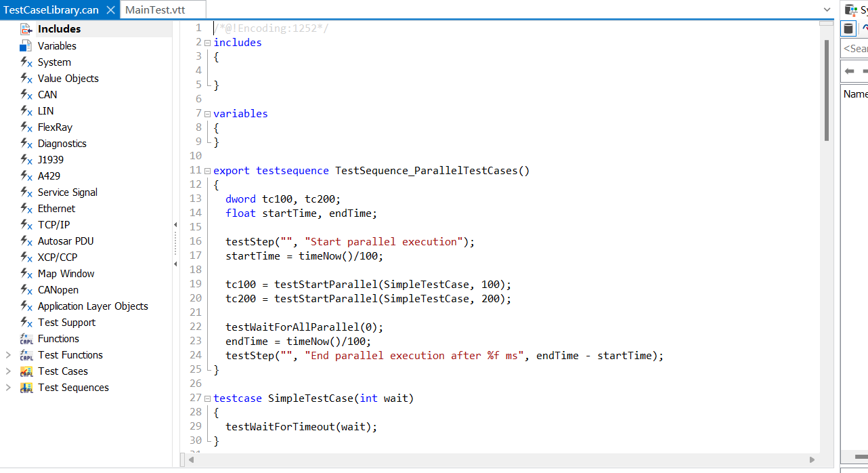Open the FlexRay sidebar entry
This screenshot has height=473, width=868.
click(x=56, y=127)
